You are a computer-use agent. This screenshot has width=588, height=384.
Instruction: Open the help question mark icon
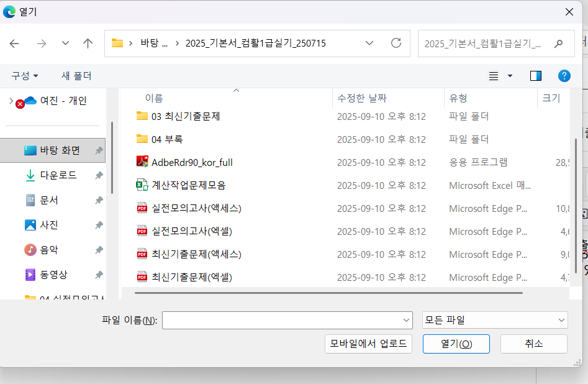(564, 76)
